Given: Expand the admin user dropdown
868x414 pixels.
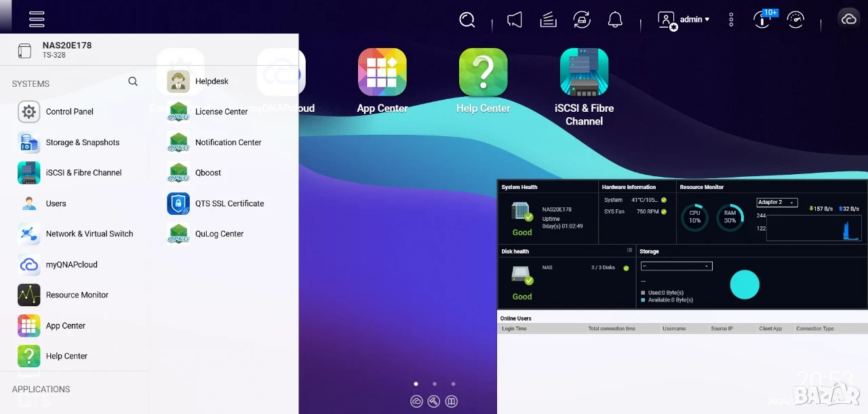Looking at the screenshot, I should [684, 20].
